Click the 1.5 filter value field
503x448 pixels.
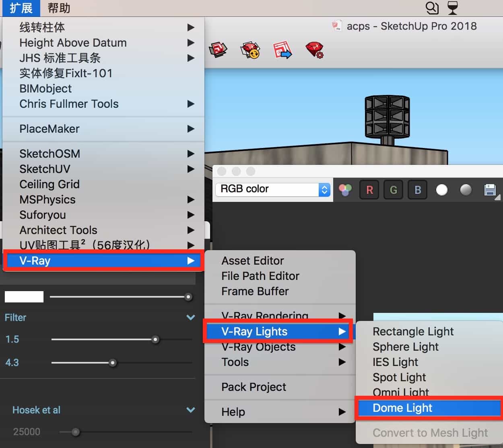point(12,339)
